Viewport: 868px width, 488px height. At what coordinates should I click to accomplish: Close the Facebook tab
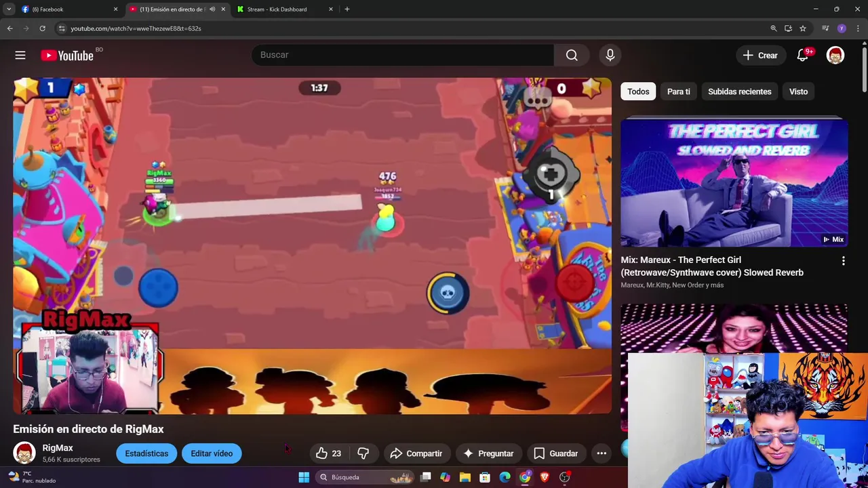pos(115,9)
